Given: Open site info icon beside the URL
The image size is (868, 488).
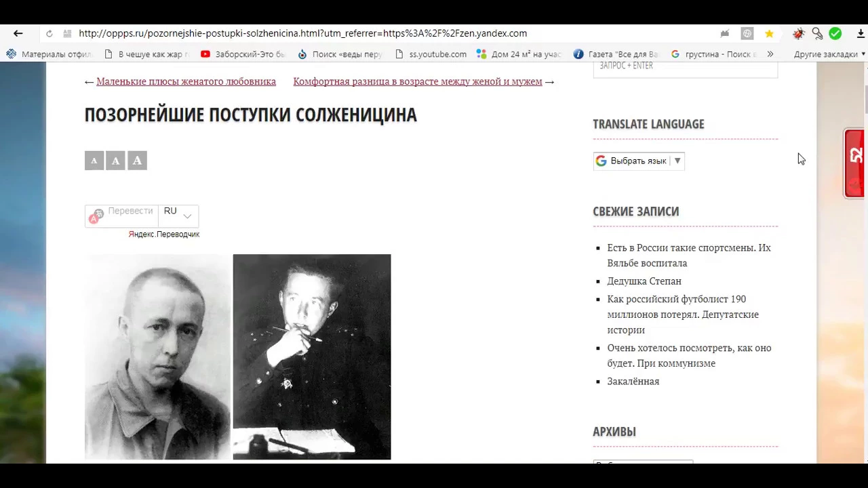Looking at the screenshot, I should 67,33.
